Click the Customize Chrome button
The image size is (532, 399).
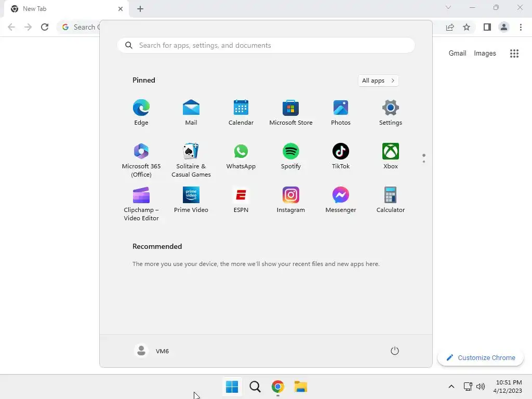481,357
